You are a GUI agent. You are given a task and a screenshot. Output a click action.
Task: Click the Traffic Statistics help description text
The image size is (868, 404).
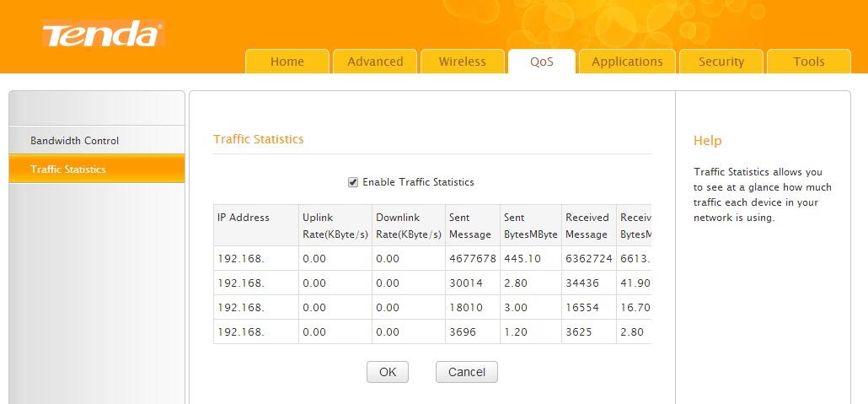[763, 195]
